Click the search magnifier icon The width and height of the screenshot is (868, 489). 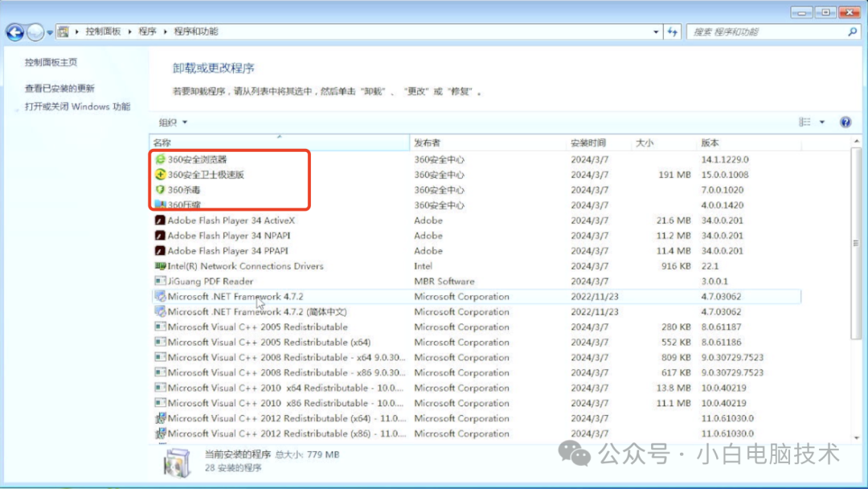click(853, 32)
